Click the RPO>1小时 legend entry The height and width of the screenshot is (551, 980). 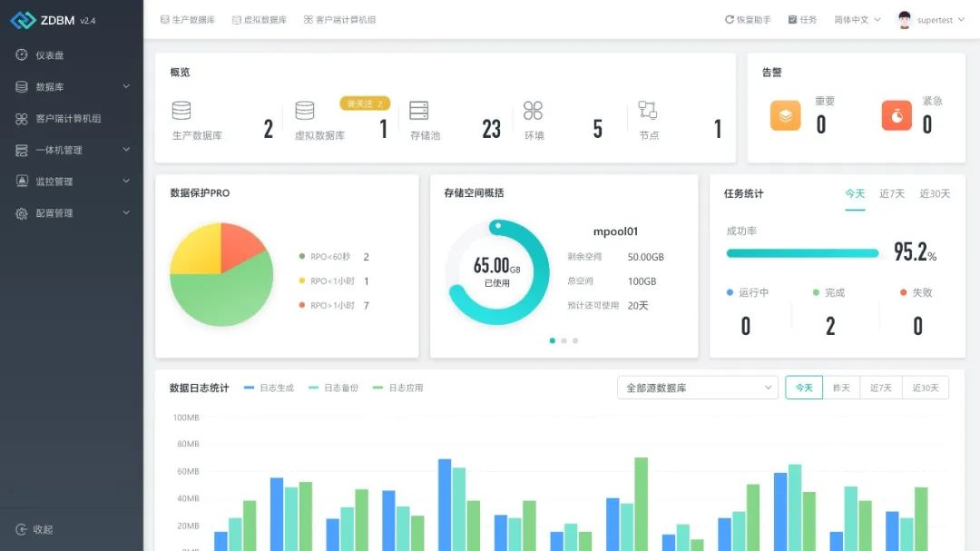coord(334,306)
